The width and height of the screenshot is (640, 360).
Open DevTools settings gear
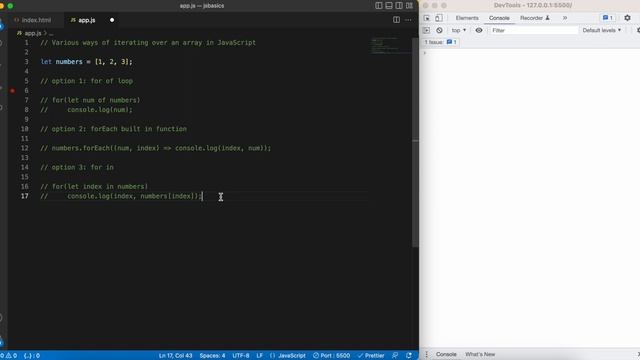pos(627,18)
